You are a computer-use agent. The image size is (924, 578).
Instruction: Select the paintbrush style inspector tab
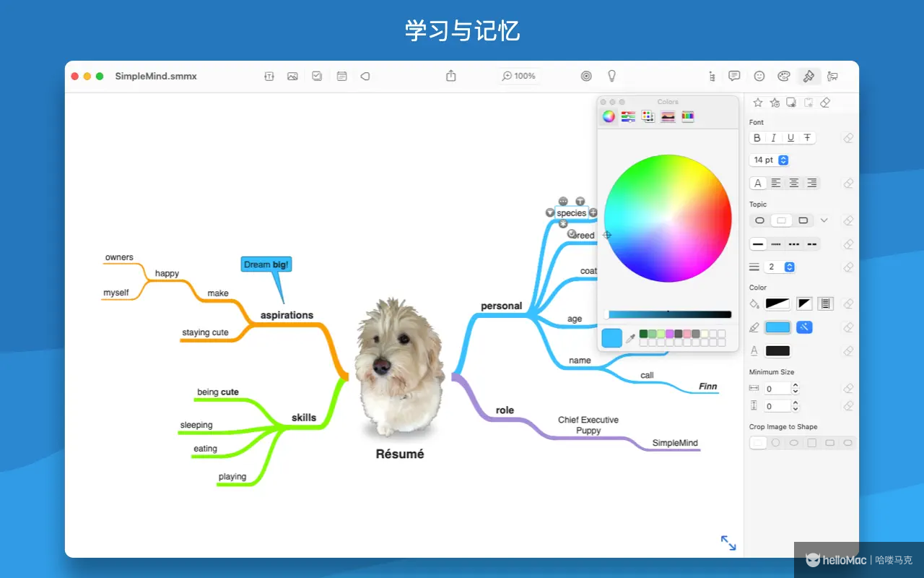[x=808, y=76]
